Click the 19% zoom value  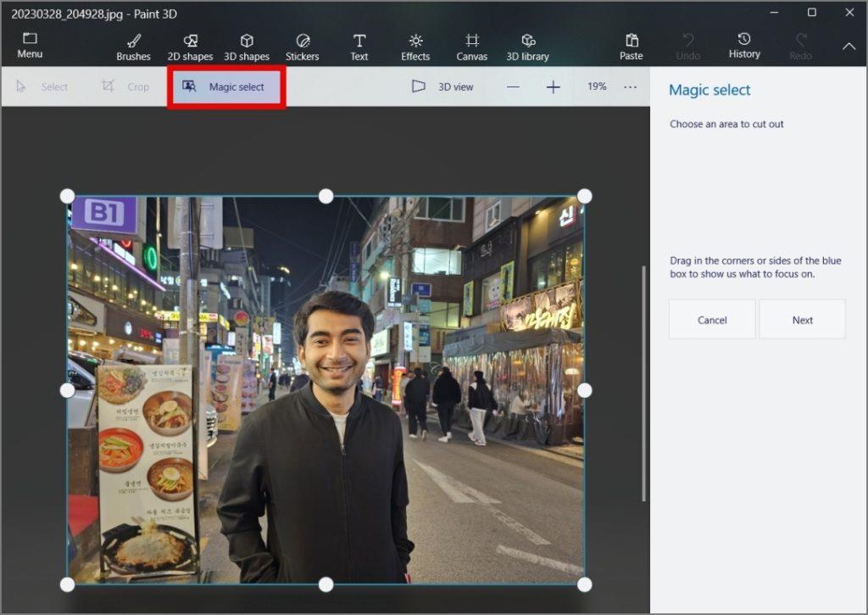click(597, 87)
